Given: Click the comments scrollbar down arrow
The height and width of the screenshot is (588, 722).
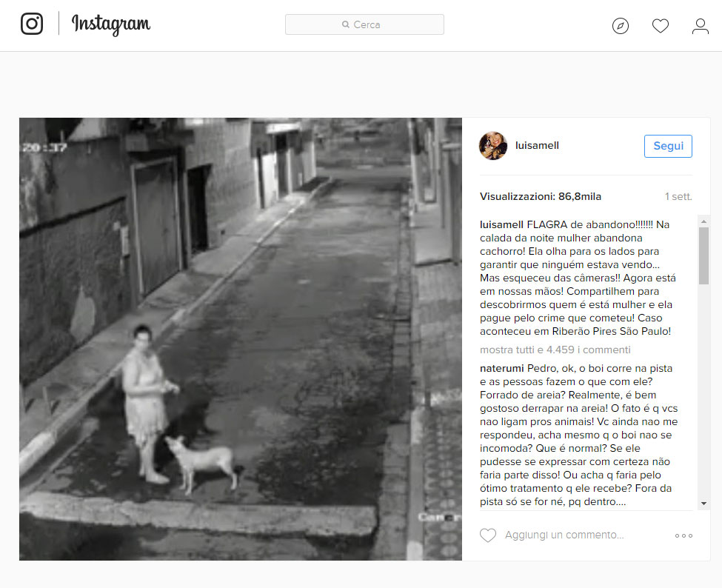Looking at the screenshot, I should [703, 504].
